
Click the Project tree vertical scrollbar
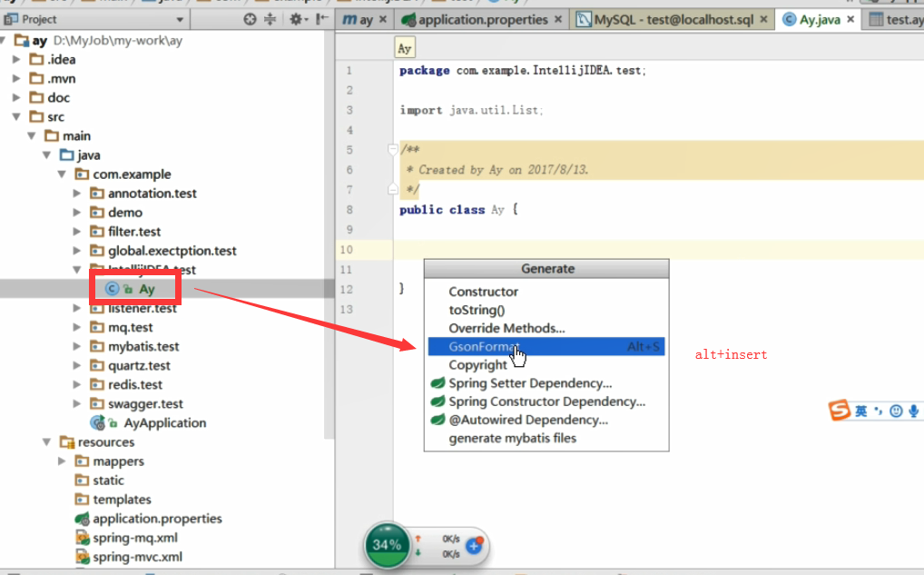click(x=329, y=234)
